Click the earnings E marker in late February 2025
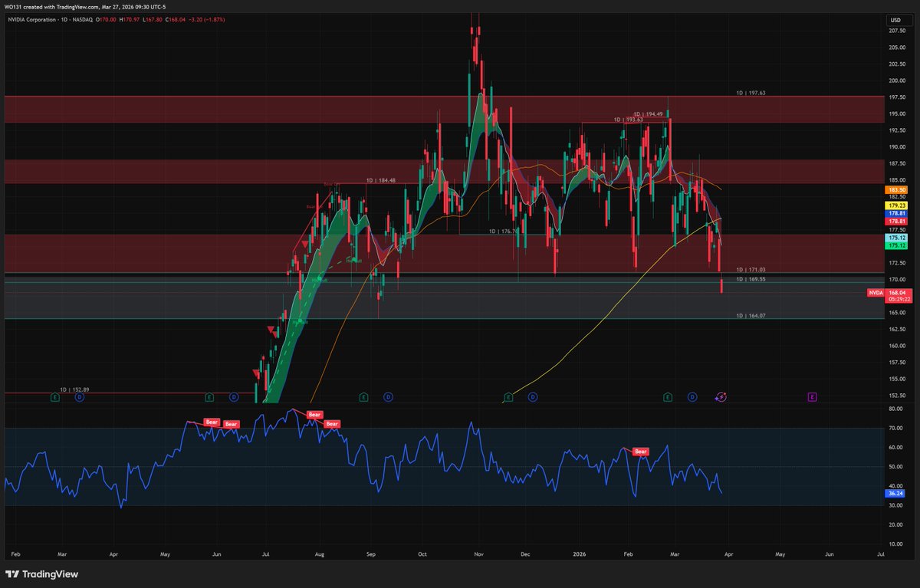The image size is (920, 588). tap(54, 397)
